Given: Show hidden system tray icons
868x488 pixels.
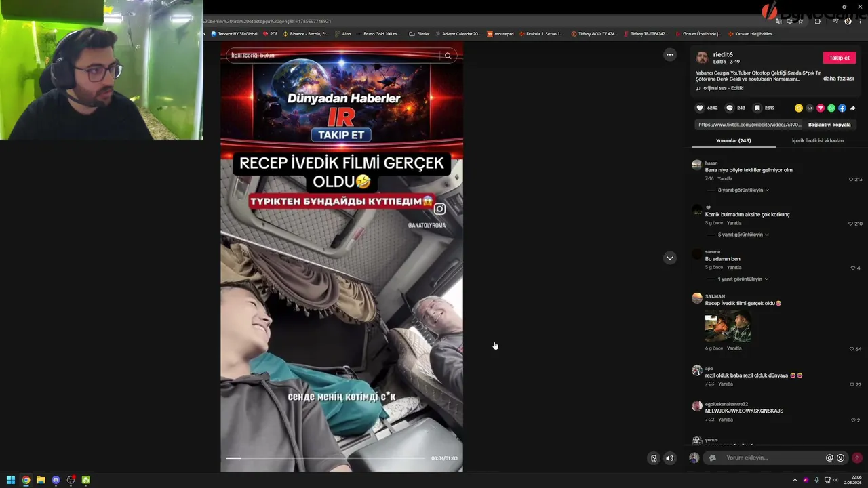Looking at the screenshot, I should [795, 480].
